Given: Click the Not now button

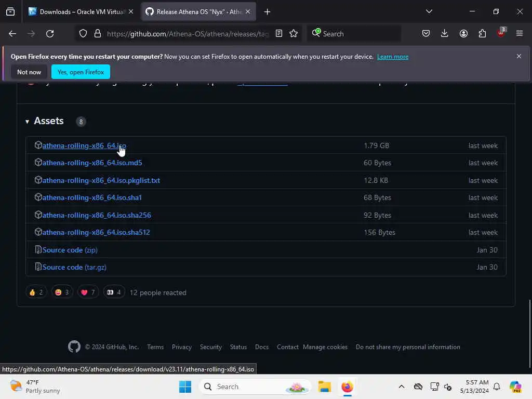Looking at the screenshot, I should (x=29, y=72).
